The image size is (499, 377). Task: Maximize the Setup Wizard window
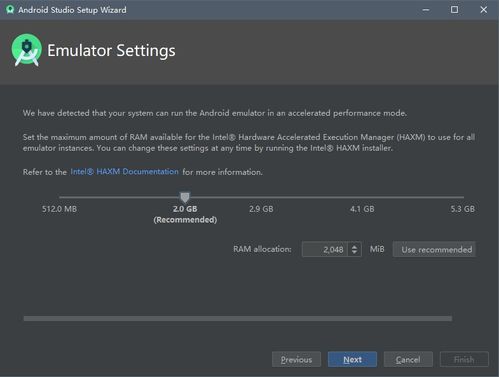[x=454, y=10]
